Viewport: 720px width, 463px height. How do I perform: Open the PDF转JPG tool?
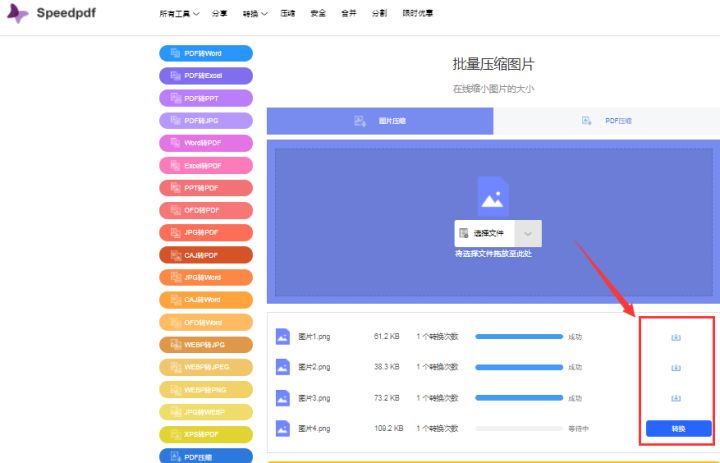(x=206, y=121)
